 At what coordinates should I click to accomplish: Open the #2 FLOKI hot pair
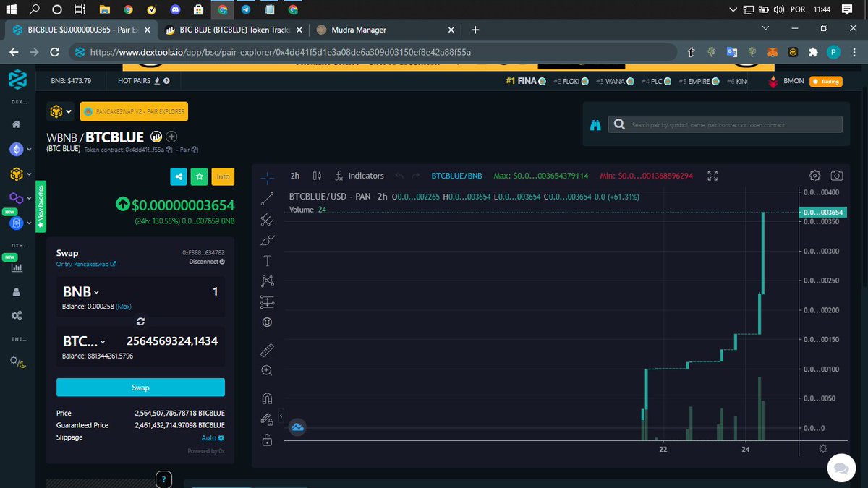pos(571,81)
